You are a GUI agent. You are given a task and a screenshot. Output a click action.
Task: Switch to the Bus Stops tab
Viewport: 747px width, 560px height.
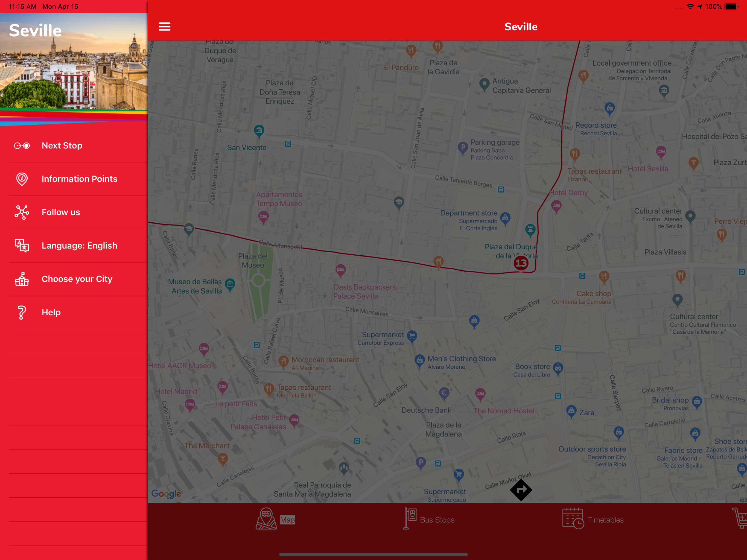pos(429,520)
